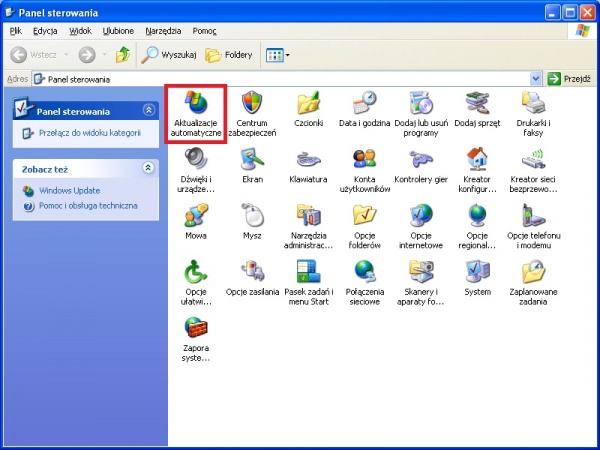The width and height of the screenshot is (600, 450).
Task: Open Skanery i aparaty fotograficzne icon
Action: [x=421, y=282]
